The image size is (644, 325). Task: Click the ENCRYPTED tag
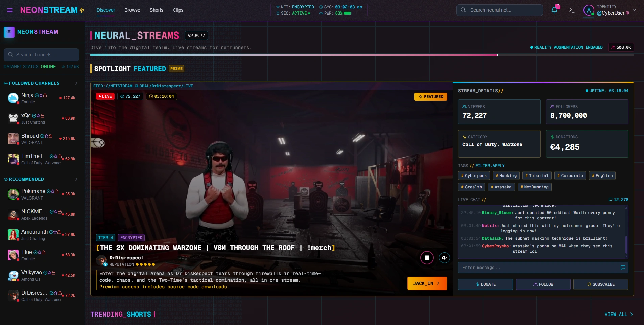pos(132,238)
